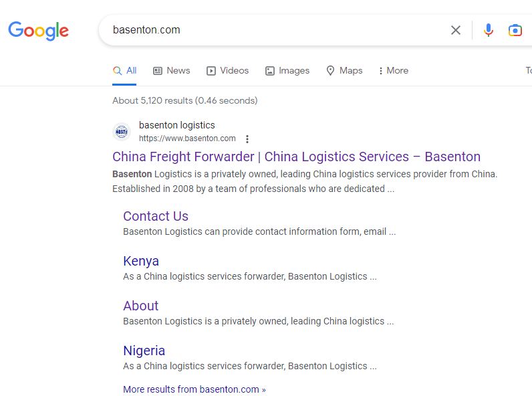532x396 pixels.
Task: Switch to the Images tab
Action: point(287,71)
